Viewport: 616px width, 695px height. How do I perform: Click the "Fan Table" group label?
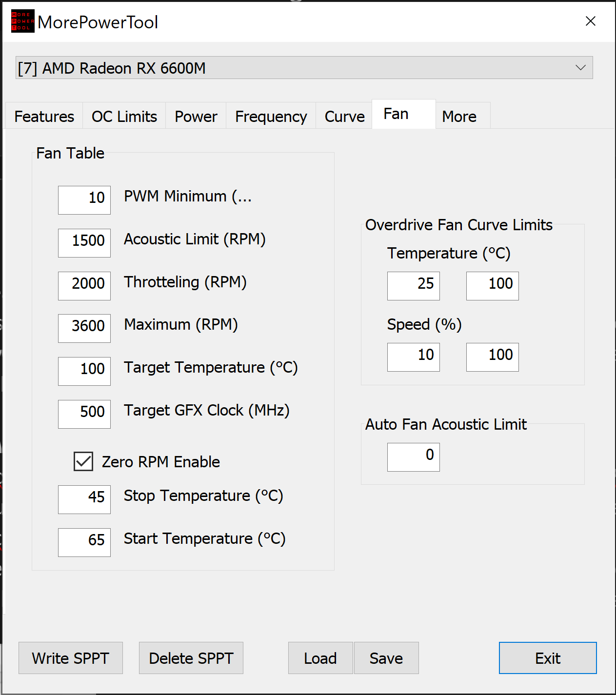(x=70, y=153)
